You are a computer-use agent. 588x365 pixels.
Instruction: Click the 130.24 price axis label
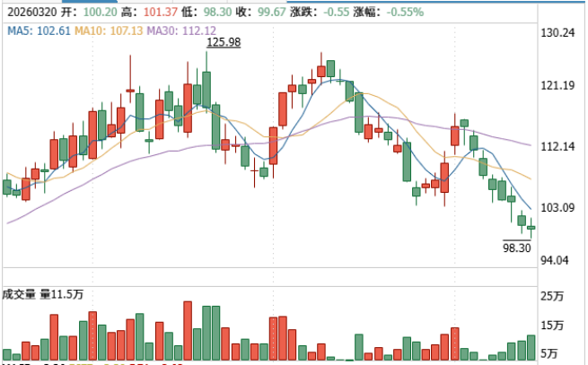tap(557, 32)
